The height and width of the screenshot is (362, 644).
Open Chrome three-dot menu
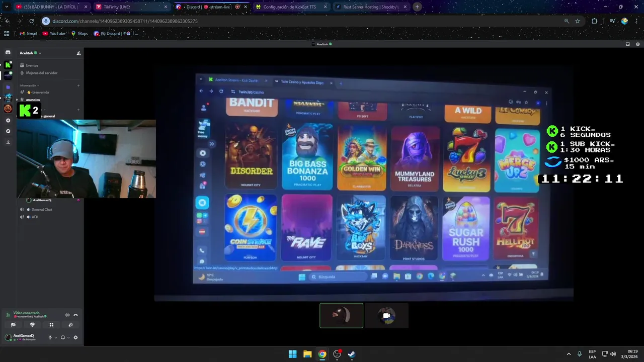click(x=637, y=21)
